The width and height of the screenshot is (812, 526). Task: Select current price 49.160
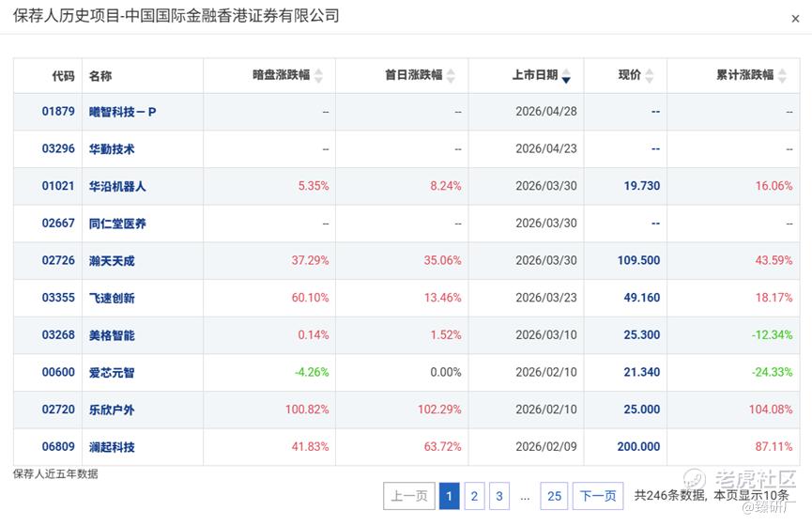(642, 298)
